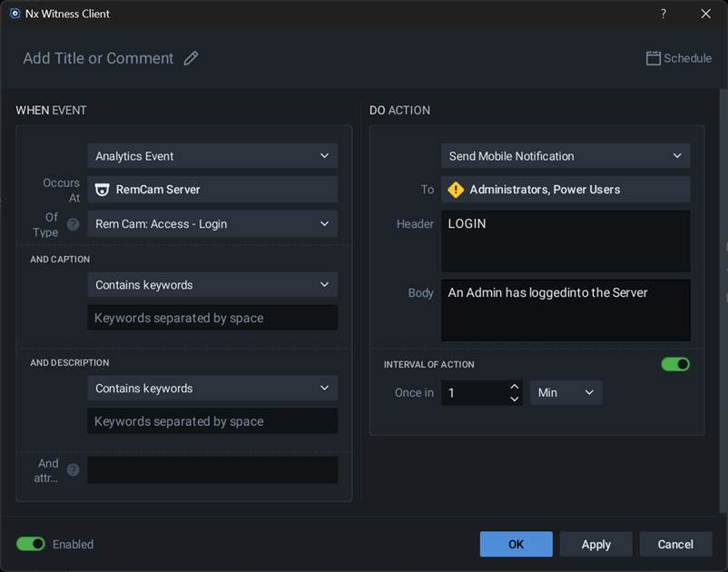Increase the Once in value
The height and width of the screenshot is (572, 728).
tap(514, 387)
